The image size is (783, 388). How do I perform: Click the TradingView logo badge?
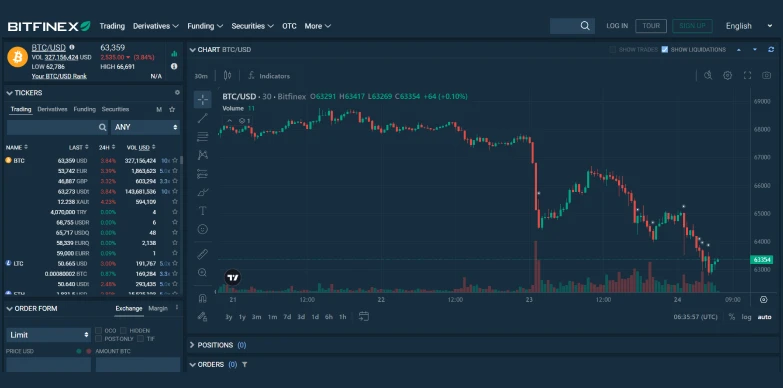point(232,278)
